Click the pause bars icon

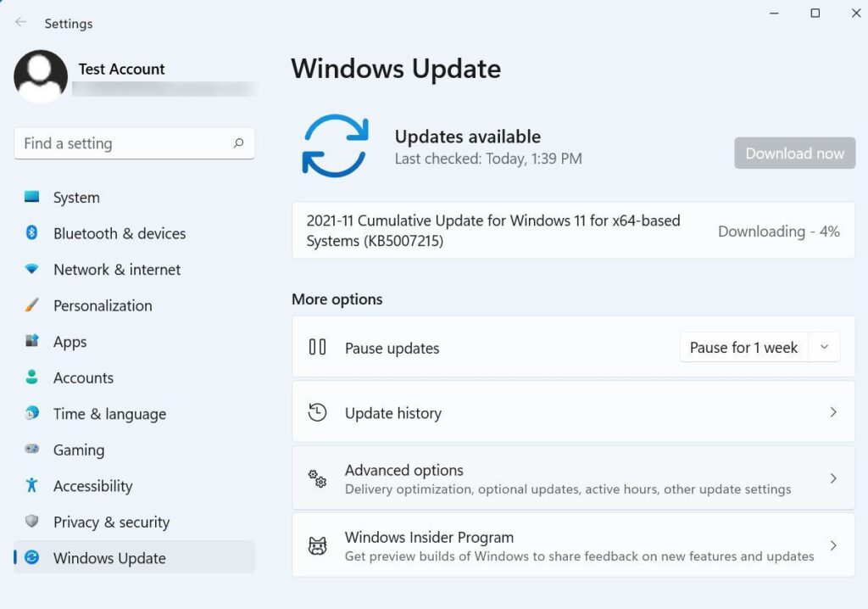pyautogui.click(x=317, y=347)
